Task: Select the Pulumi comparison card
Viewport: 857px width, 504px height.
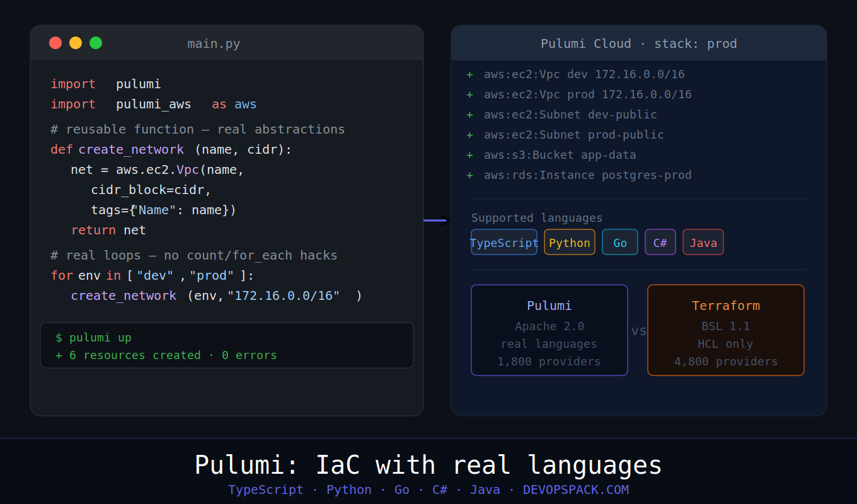Action: pyautogui.click(x=549, y=330)
